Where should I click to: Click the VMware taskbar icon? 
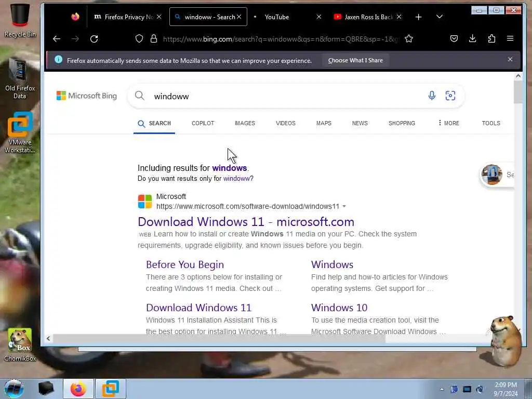click(111, 389)
